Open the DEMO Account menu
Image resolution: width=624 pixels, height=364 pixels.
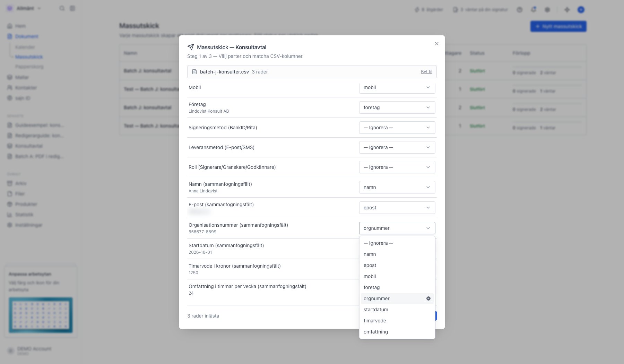(30, 350)
